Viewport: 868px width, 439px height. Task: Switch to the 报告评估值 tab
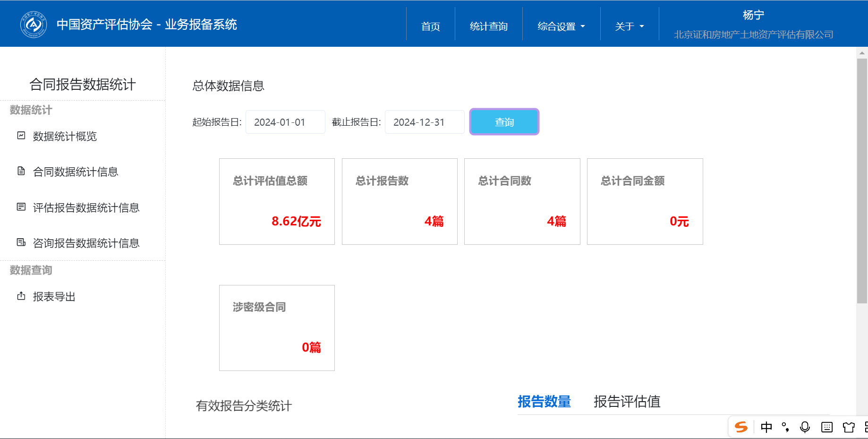627,401
